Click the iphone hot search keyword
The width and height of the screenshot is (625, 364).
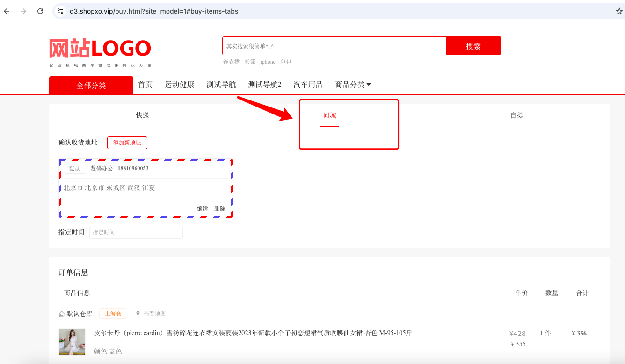[x=268, y=62]
